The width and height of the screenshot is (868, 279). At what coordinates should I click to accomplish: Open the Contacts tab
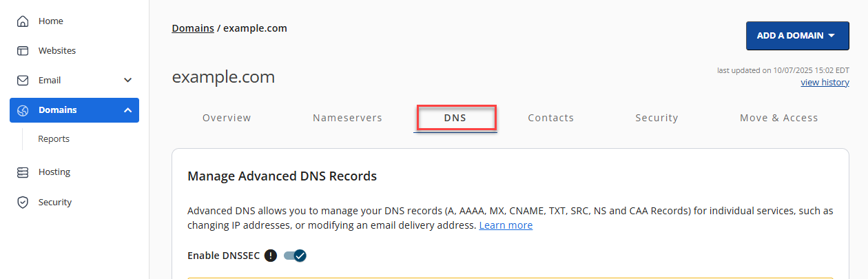pos(550,118)
